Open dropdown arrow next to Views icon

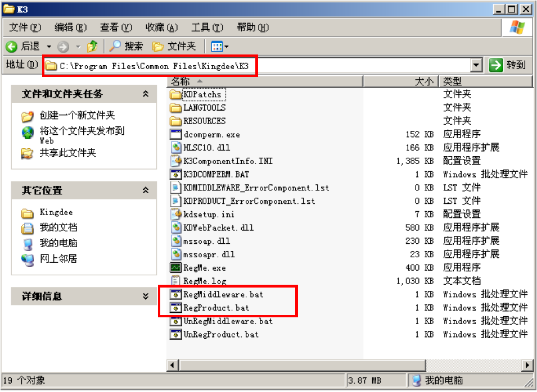(x=227, y=47)
